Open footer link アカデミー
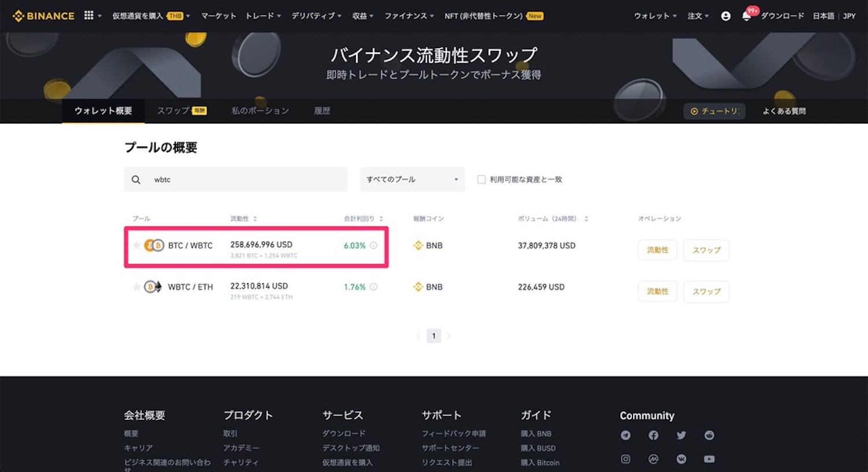 click(x=241, y=448)
